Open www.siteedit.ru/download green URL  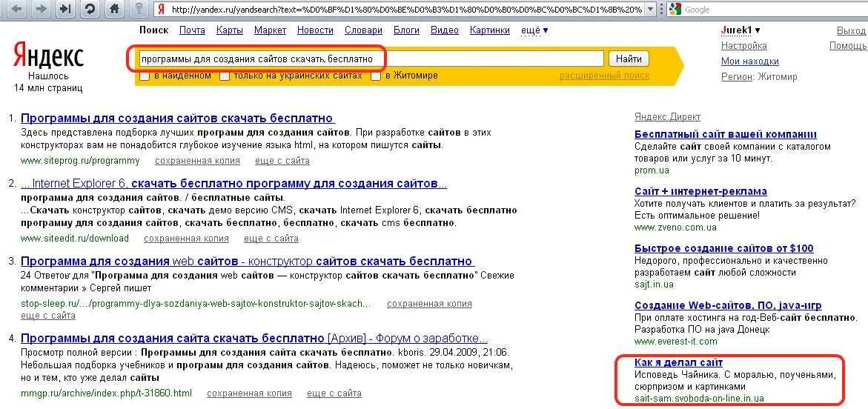pos(74,239)
